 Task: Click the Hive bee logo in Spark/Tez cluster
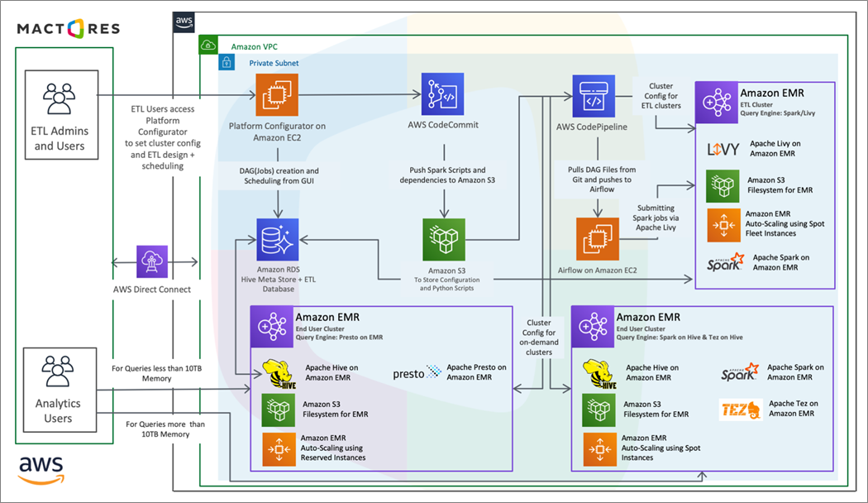click(x=599, y=374)
